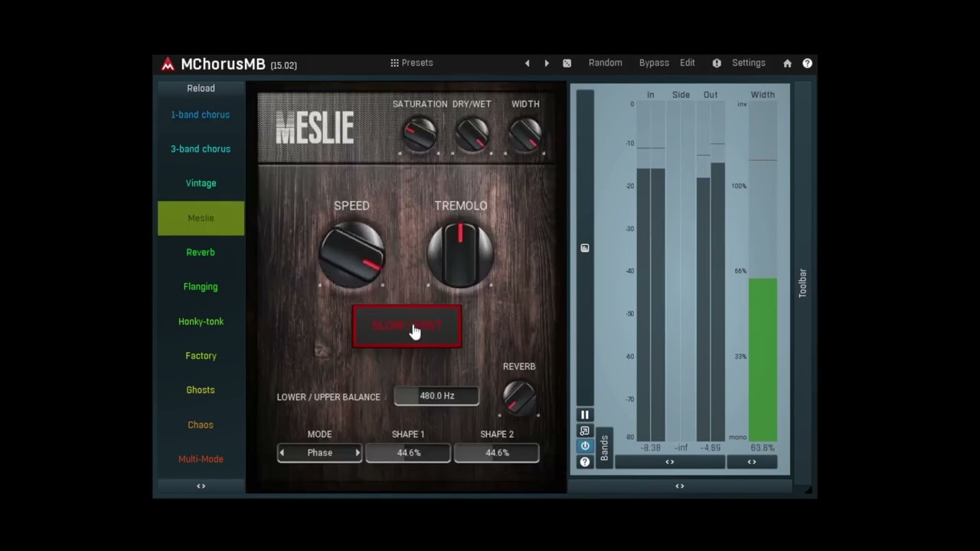Click the Random button

click(x=606, y=63)
